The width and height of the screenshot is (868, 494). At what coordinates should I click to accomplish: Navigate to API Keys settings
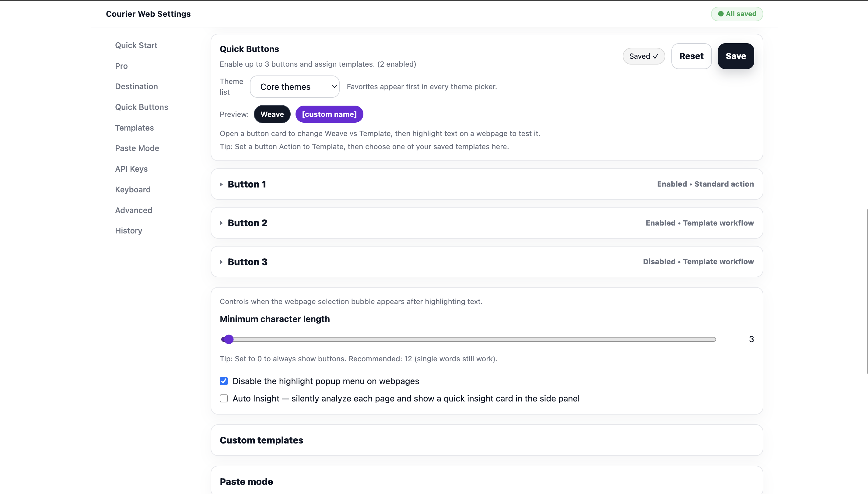[131, 169]
